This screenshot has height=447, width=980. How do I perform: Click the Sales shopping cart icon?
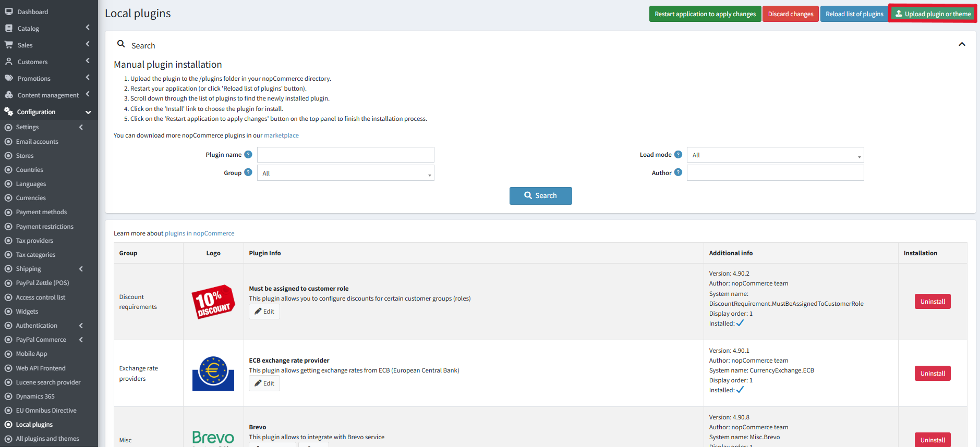(9, 45)
